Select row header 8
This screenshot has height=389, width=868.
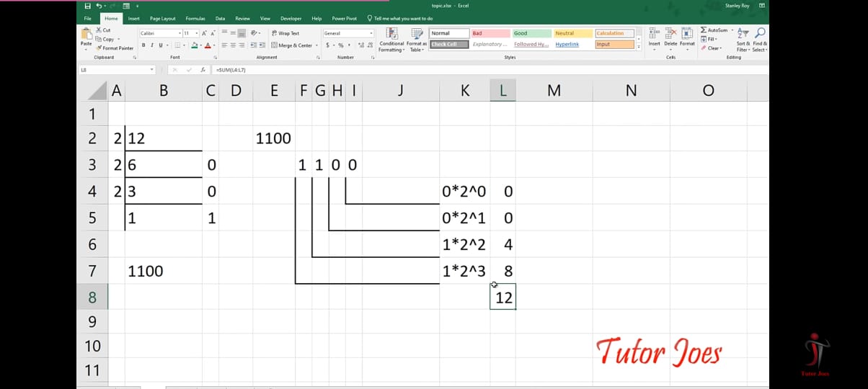click(x=92, y=297)
